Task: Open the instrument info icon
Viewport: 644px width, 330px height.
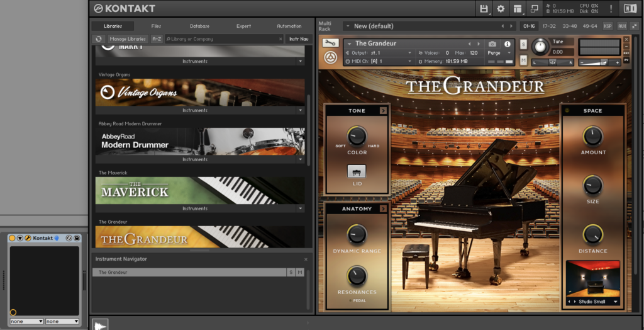Action: coord(508,44)
